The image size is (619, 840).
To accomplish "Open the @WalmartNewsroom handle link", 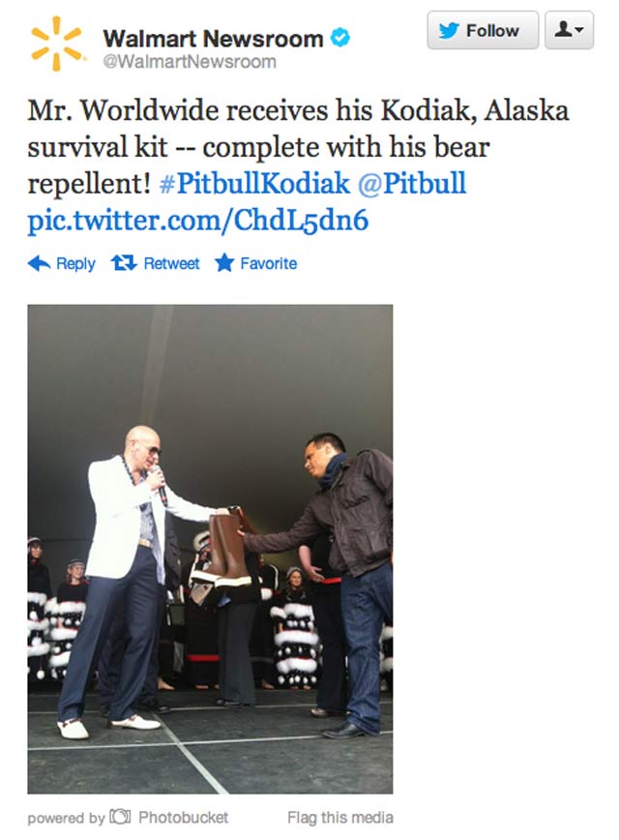I will pos(190,62).
